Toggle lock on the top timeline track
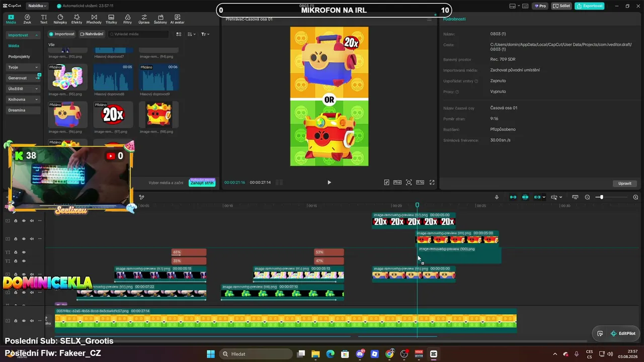 [x=16, y=221]
